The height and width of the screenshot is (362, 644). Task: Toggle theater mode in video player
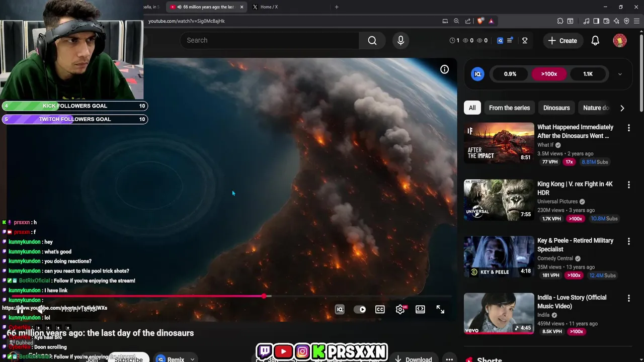click(420, 310)
